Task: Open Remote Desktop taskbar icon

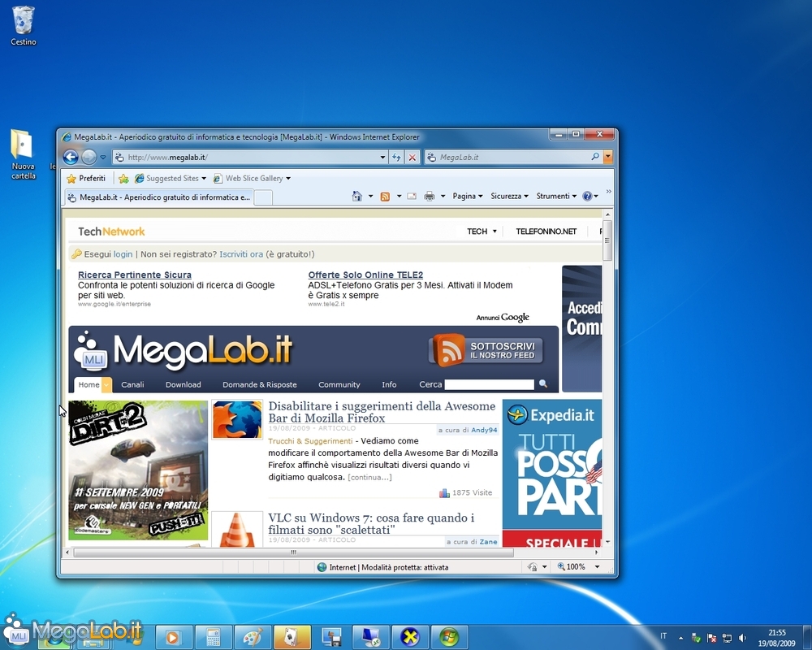Action: tap(370, 637)
